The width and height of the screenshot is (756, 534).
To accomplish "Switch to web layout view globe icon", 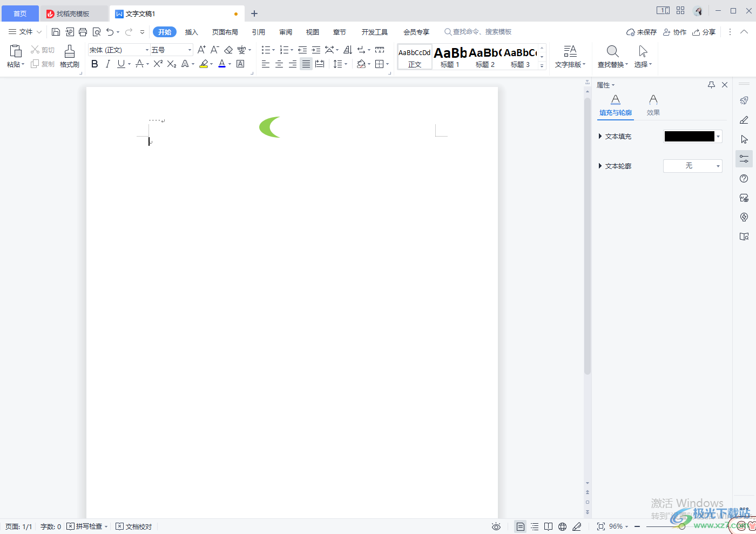I will [562, 526].
